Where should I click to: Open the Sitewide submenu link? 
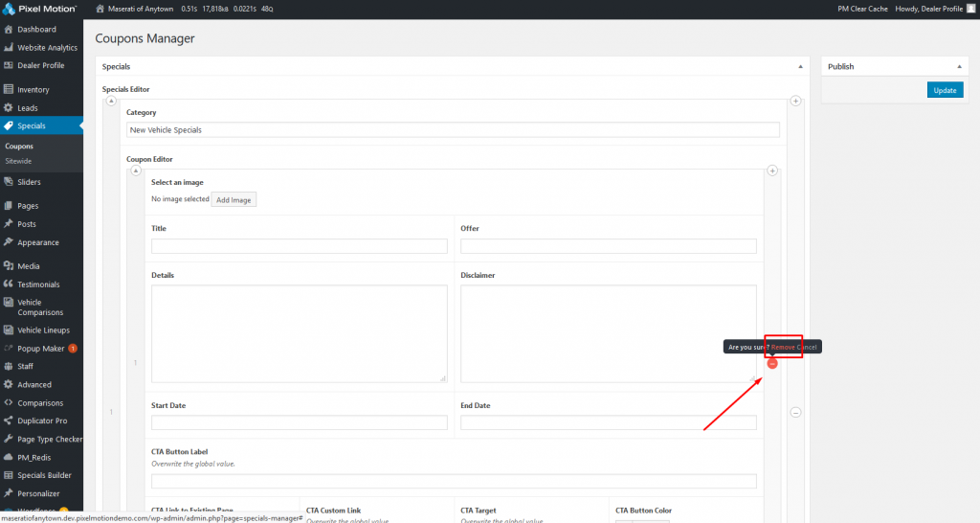click(x=18, y=162)
